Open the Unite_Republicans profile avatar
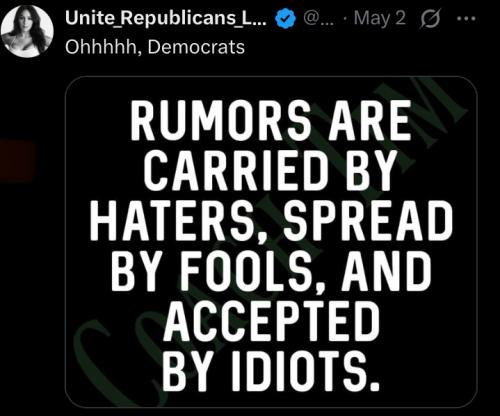The width and height of the screenshot is (500, 416). coord(27,32)
